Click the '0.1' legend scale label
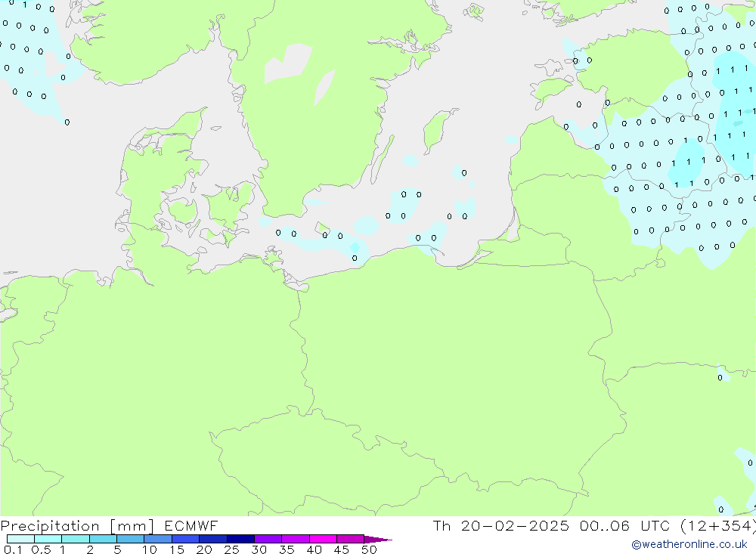 (13, 549)
